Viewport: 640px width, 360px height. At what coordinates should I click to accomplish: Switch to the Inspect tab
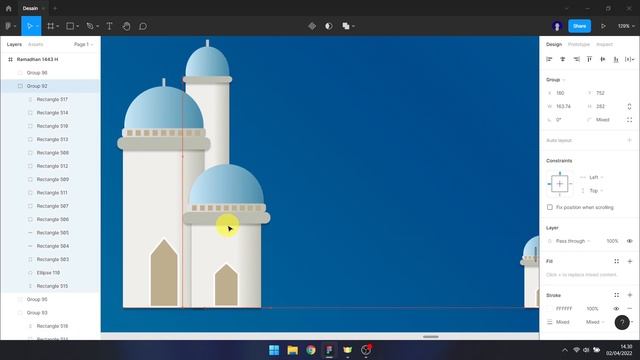(604, 44)
